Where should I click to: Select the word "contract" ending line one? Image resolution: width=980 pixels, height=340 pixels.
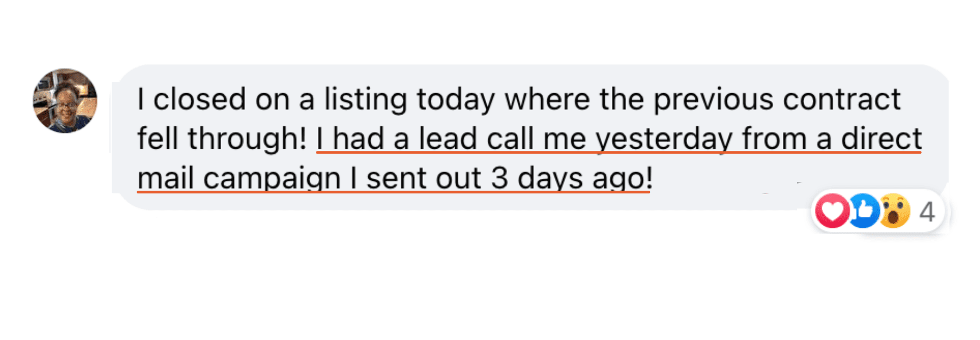tap(842, 100)
